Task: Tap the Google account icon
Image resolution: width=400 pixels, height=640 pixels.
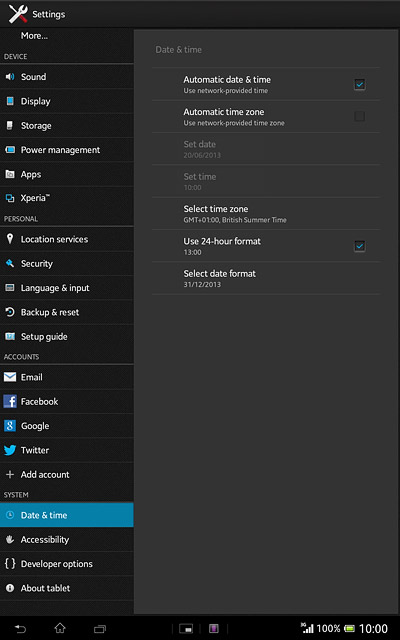Action: click(10, 426)
